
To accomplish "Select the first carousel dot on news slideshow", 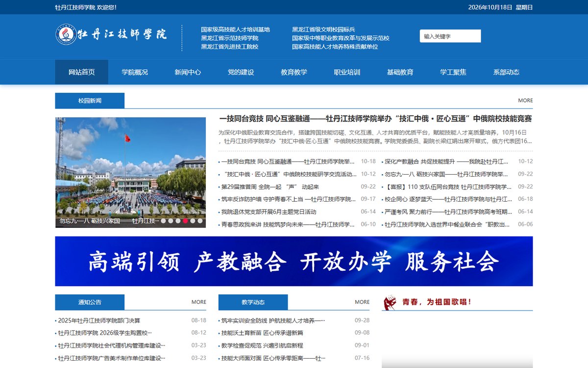I will coord(163,221).
